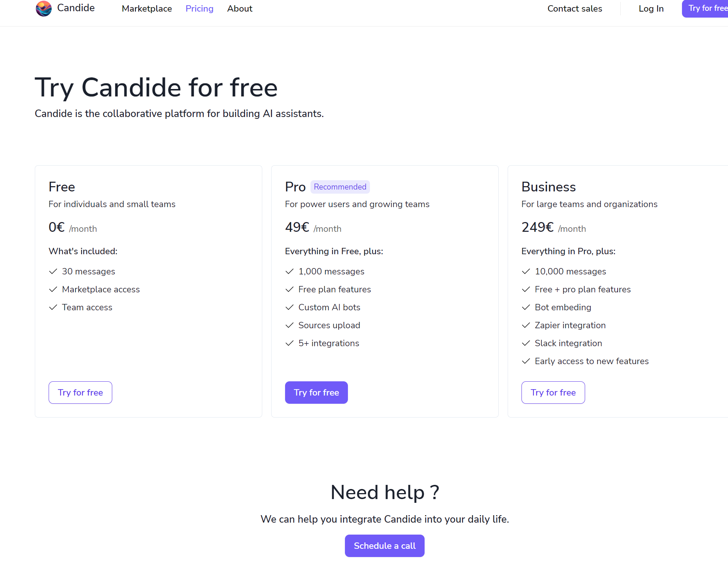Schedule a call for help
Image resolution: width=728 pixels, height=566 pixels.
[385, 546]
